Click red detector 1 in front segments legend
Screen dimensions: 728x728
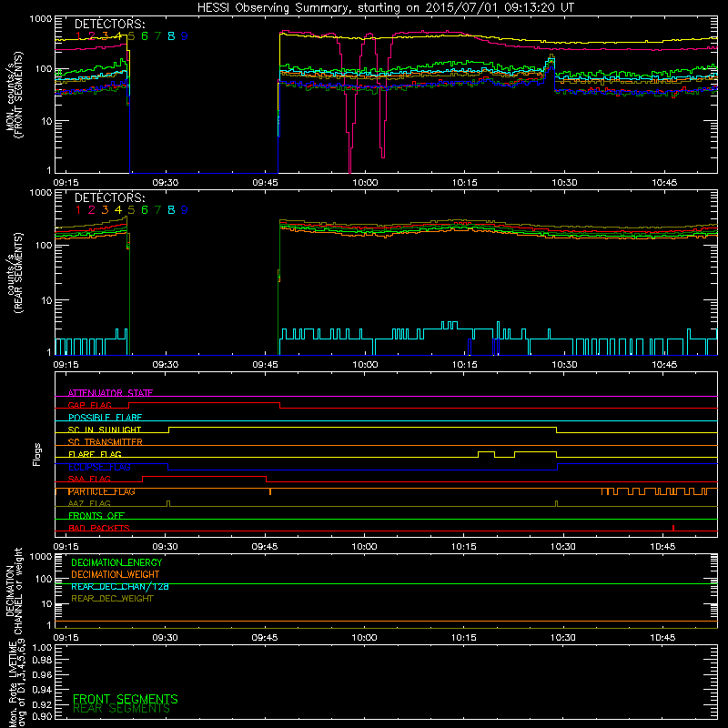(78, 35)
